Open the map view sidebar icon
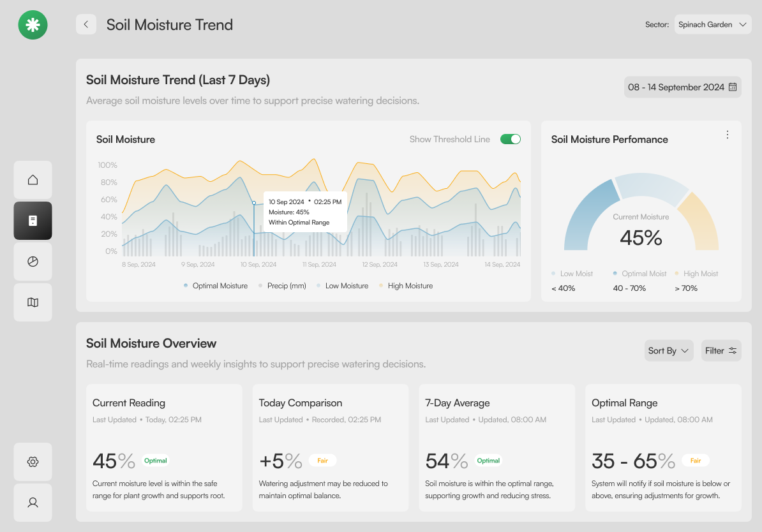This screenshot has width=762, height=532. pos(33,302)
